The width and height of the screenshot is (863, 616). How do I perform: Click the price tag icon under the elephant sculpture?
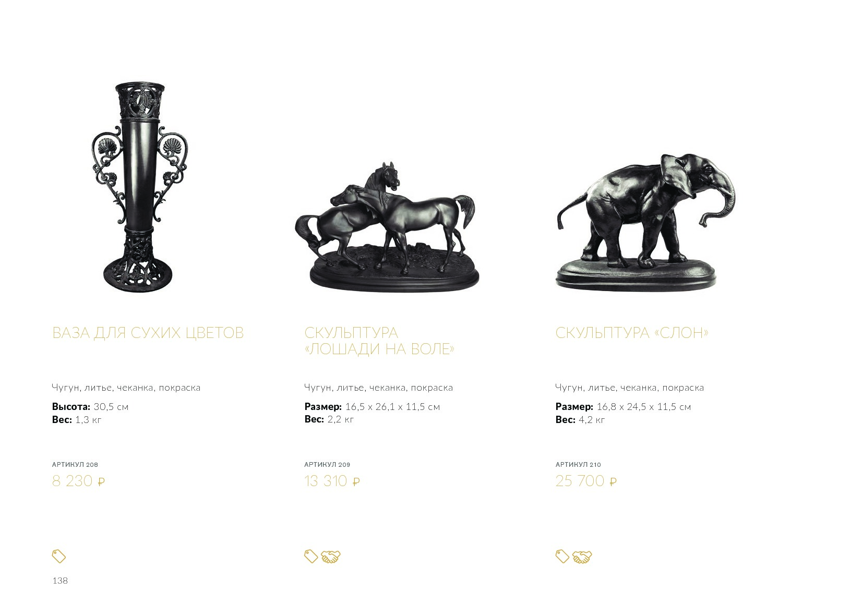pos(562,557)
